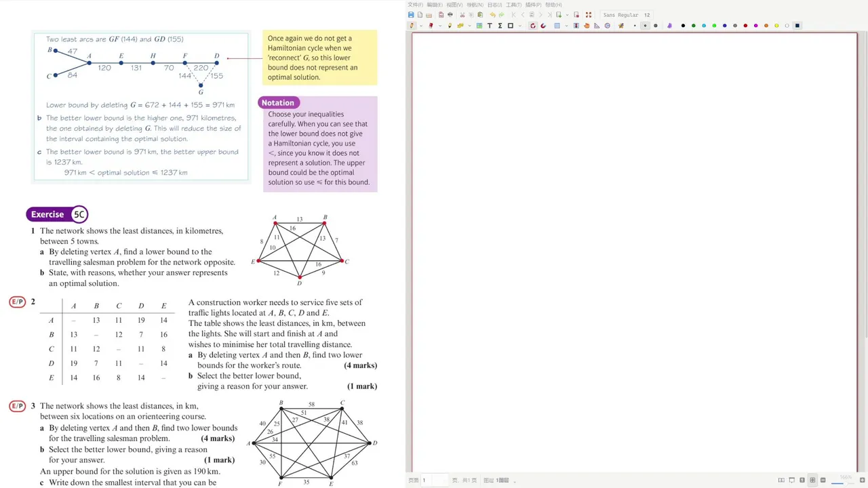Image resolution: width=868 pixels, height=488 pixels.
Task: Click the Insert new page icon
Action: 559,14
